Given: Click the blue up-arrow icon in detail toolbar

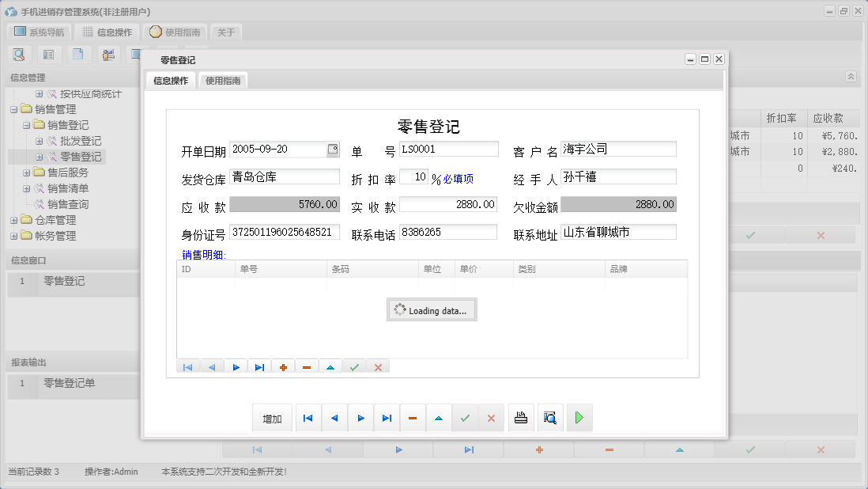Looking at the screenshot, I should [330, 366].
